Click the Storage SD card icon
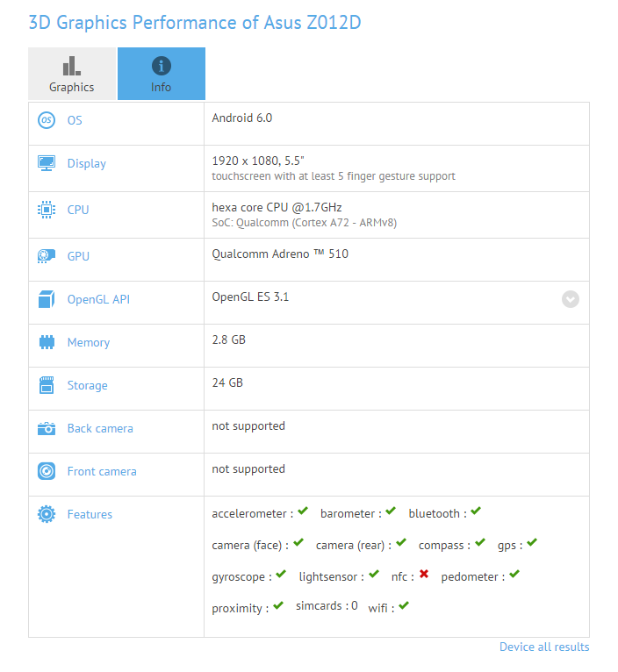Viewport: 618px width, 672px height. pos(47,385)
